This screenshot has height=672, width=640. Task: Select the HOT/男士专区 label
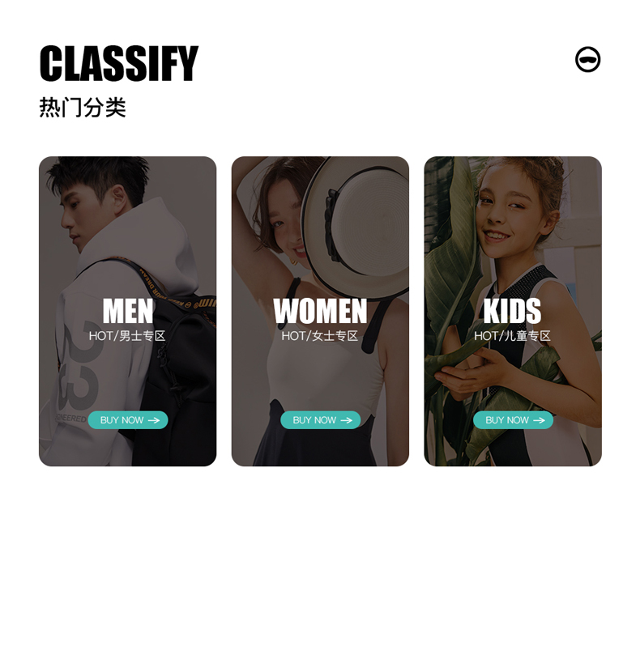pos(127,335)
